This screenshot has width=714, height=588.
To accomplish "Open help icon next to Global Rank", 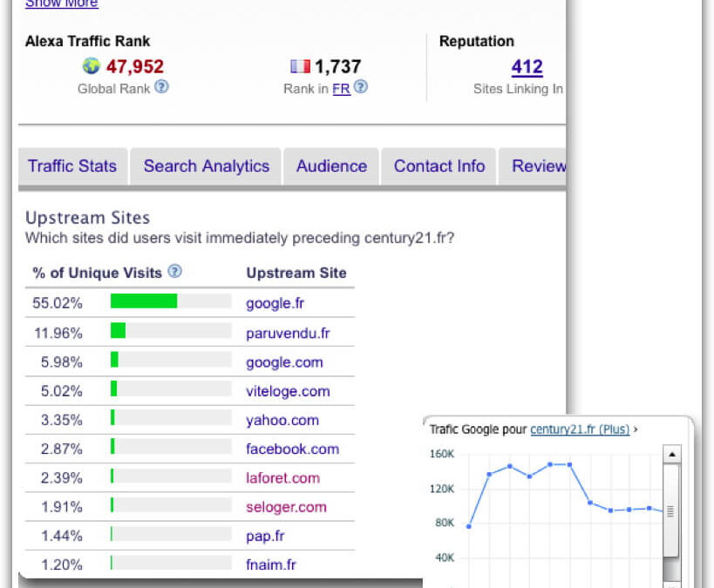I will tap(161, 86).
